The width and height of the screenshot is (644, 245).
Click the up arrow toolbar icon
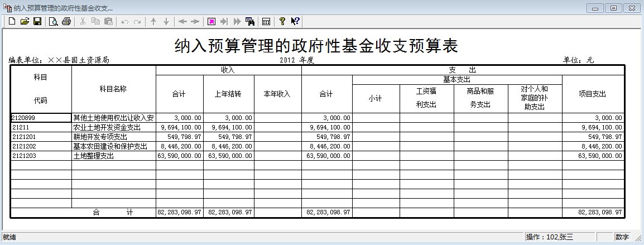(153, 21)
